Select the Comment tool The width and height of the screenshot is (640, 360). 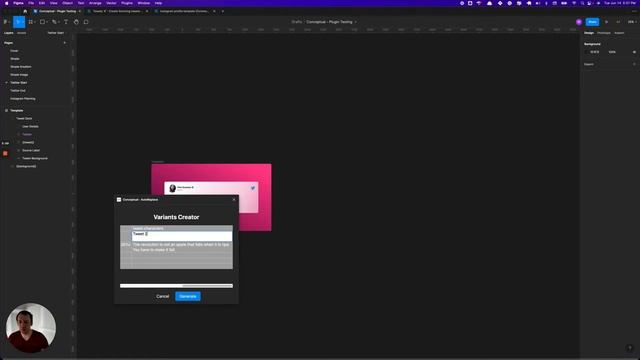point(86,22)
